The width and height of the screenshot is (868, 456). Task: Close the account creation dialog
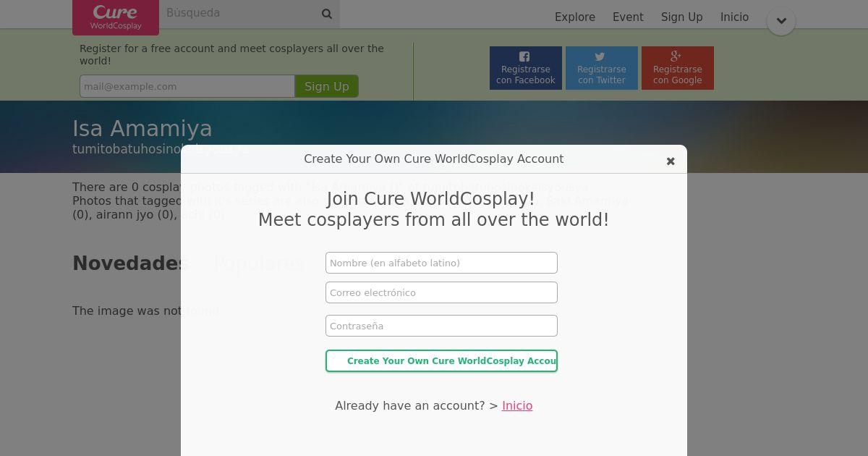[671, 161]
